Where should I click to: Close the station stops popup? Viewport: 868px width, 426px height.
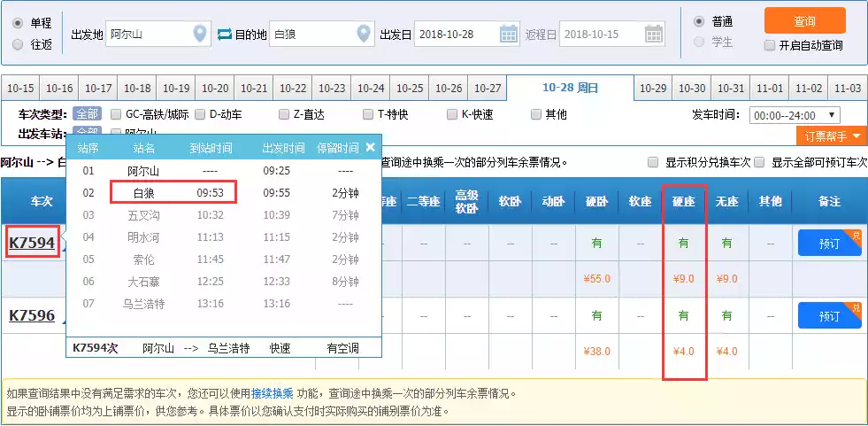370,147
